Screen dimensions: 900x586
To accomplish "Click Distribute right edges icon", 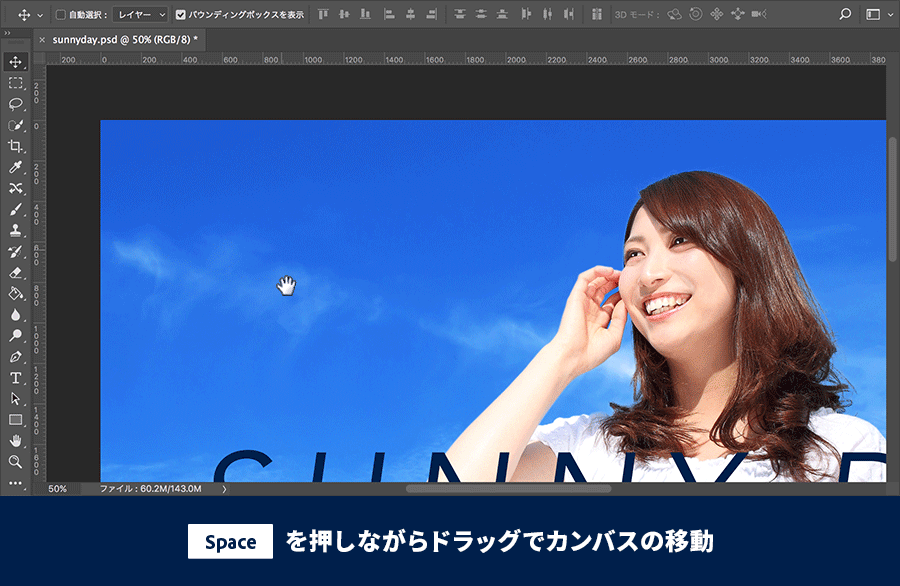I will (x=569, y=14).
